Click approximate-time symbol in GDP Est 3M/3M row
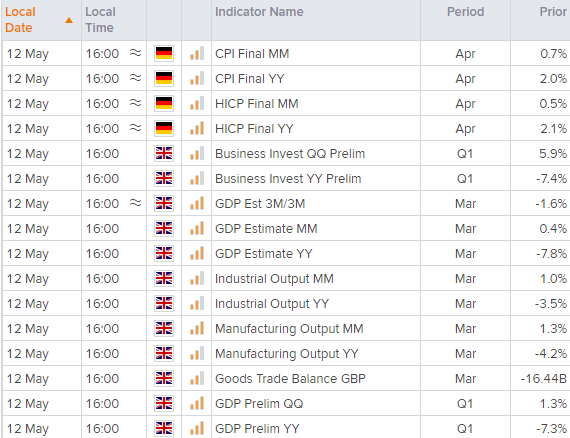 pos(136,203)
